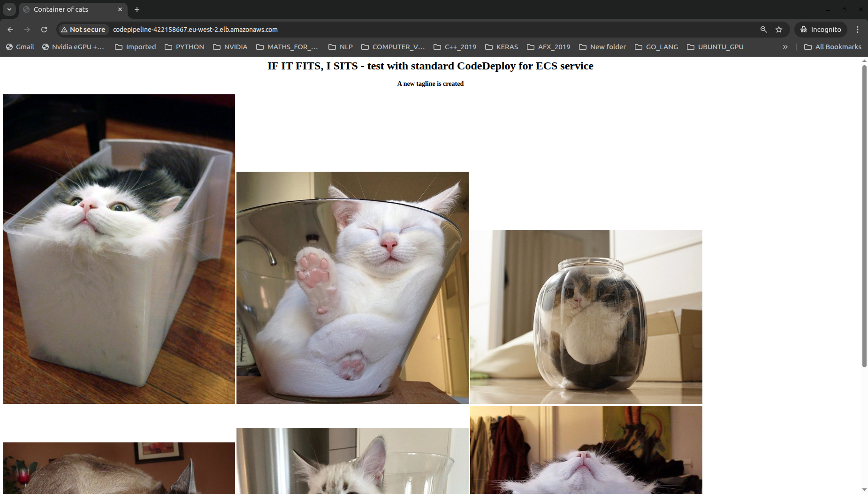Click the scrollbar down arrow

pos(864,490)
